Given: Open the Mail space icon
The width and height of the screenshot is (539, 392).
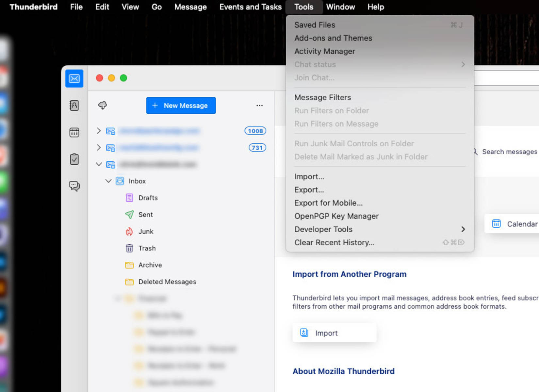Looking at the screenshot, I should pos(74,78).
